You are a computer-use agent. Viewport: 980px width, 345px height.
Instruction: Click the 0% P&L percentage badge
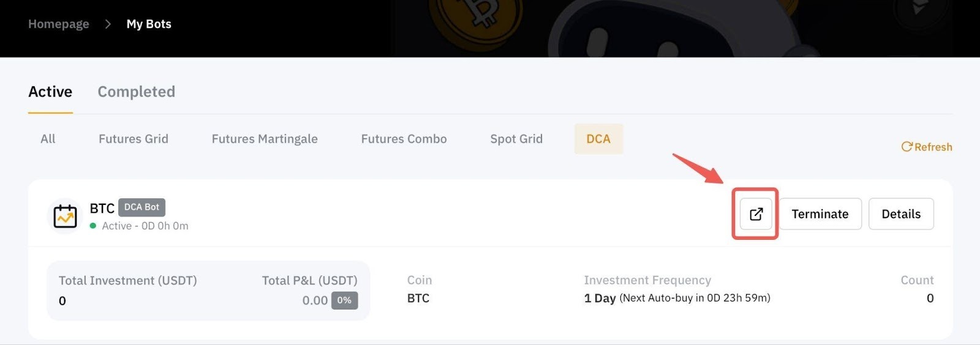click(344, 300)
